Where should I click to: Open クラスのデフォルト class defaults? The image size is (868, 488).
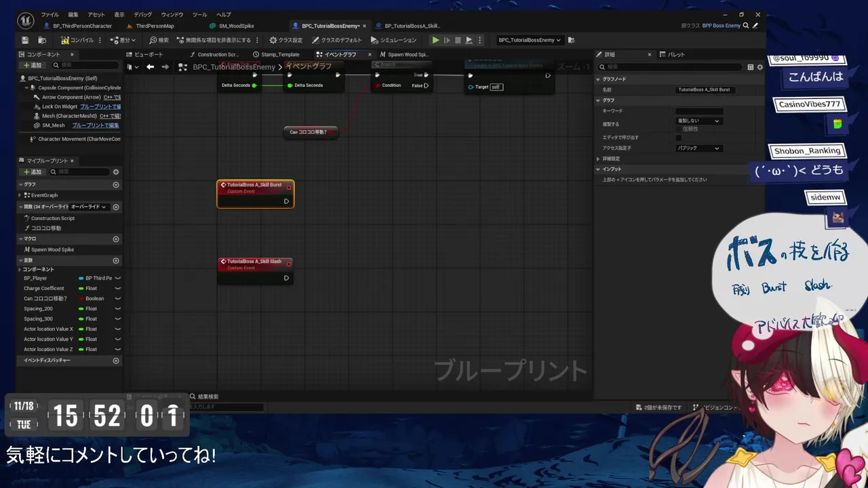coord(336,40)
